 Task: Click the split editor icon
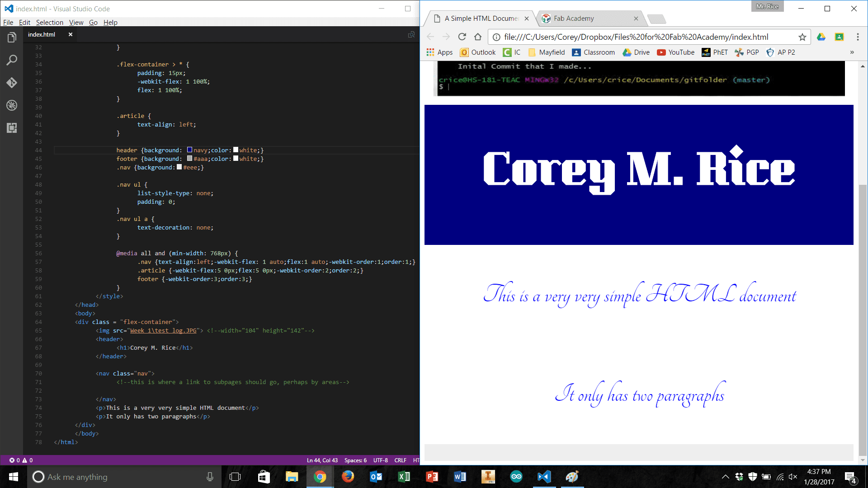coord(411,34)
